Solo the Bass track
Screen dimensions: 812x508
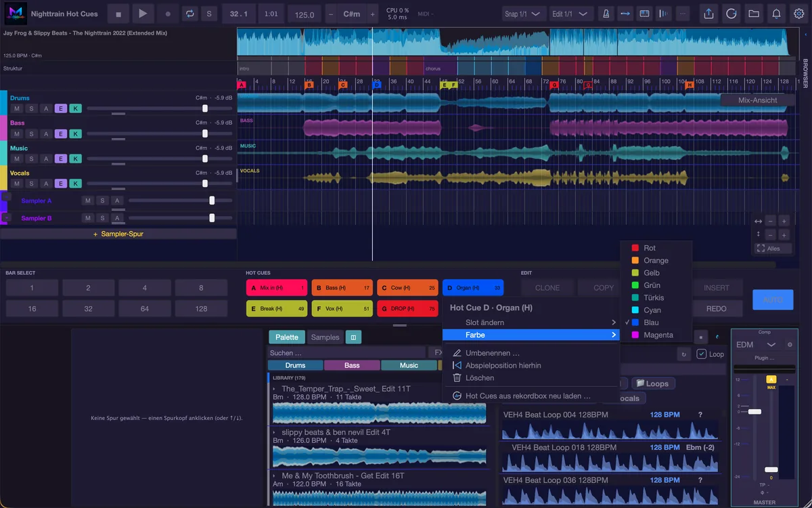pos(31,134)
